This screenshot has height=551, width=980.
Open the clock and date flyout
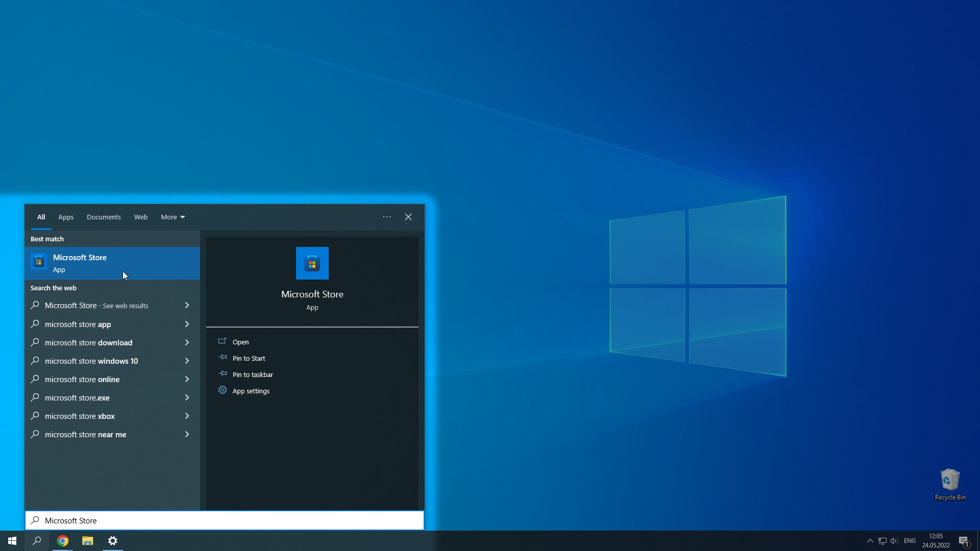(936, 541)
